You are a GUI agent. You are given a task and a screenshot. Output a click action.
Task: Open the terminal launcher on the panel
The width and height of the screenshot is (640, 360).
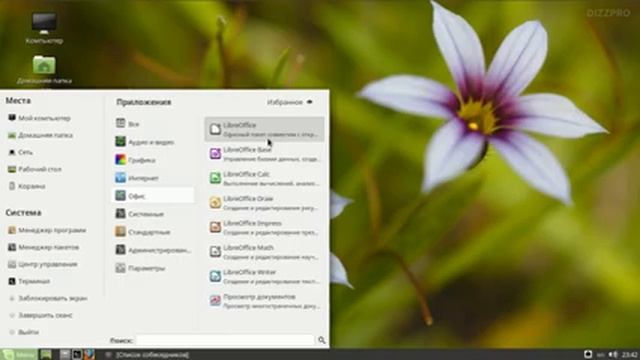pos(77,354)
